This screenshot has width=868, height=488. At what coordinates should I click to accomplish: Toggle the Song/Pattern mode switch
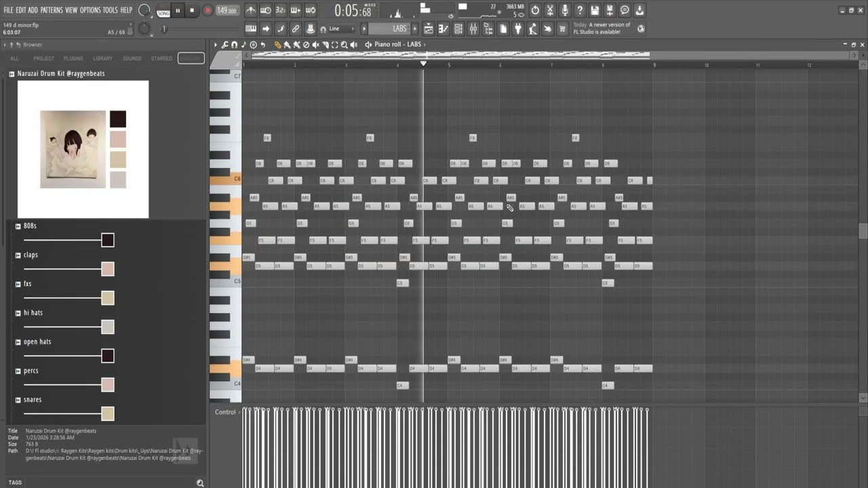click(163, 12)
